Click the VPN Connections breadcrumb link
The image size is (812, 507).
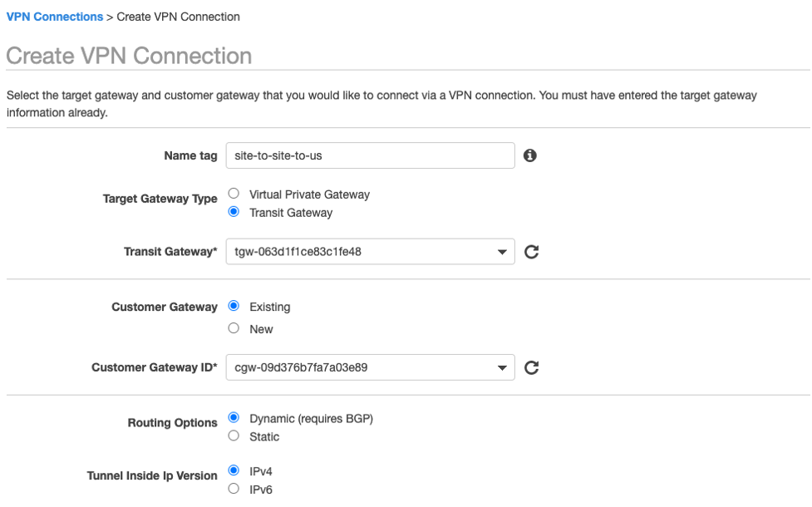[x=55, y=17]
